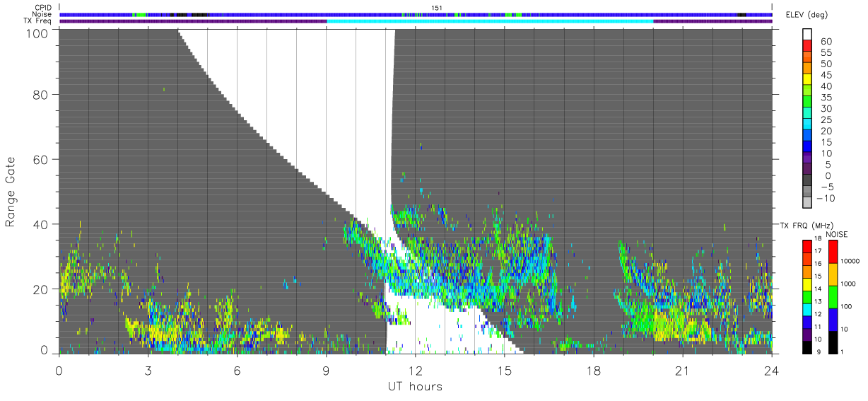The height and width of the screenshot is (401, 868).
Task: Click the Noise row label
Action: [42, 15]
